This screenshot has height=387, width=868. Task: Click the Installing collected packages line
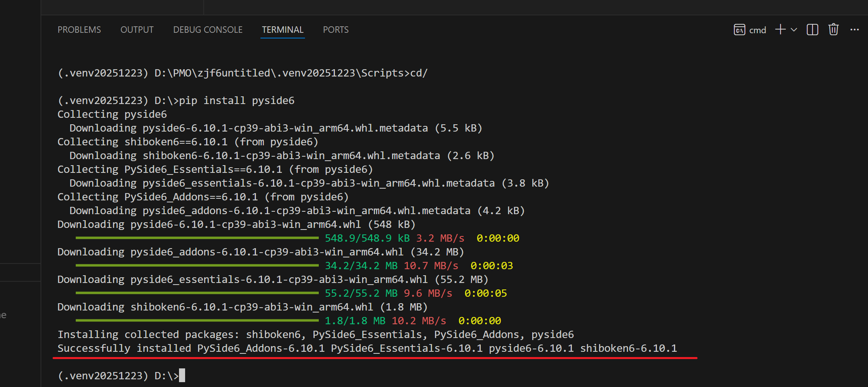[316, 334]
